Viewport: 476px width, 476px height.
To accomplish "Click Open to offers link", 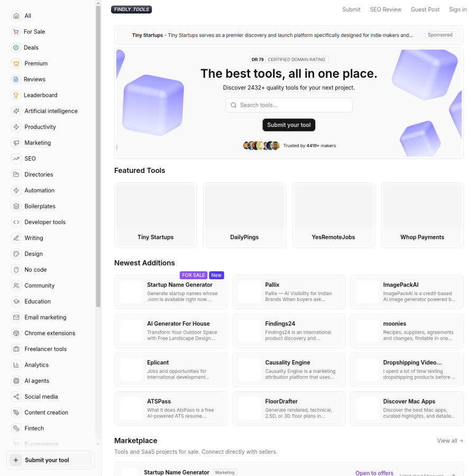I will click(x=374, y=473).
